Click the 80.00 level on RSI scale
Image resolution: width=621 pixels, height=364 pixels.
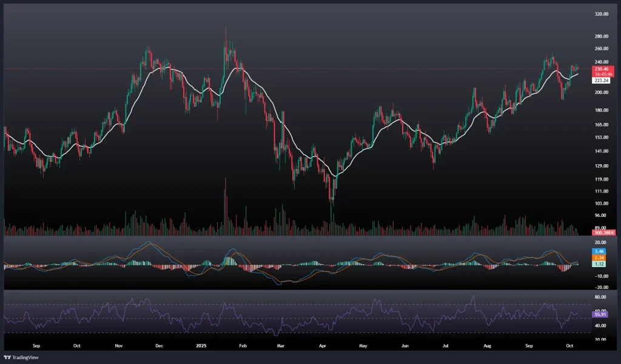(600, 297)
